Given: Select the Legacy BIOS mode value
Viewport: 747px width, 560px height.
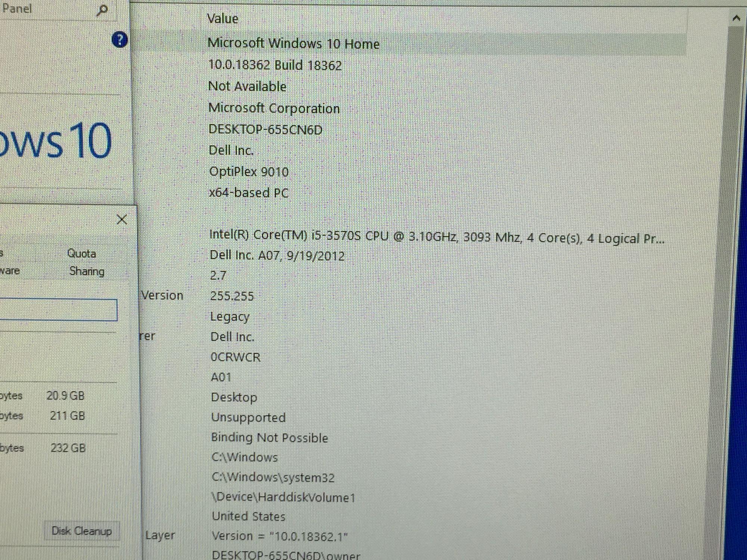Looking at the screenshot, I should pyautogui.click(x=230, y=317).
